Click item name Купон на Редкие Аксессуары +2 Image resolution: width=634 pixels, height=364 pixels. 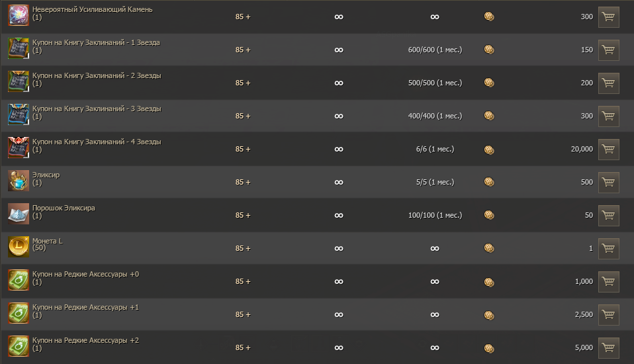tap(85, 340)
